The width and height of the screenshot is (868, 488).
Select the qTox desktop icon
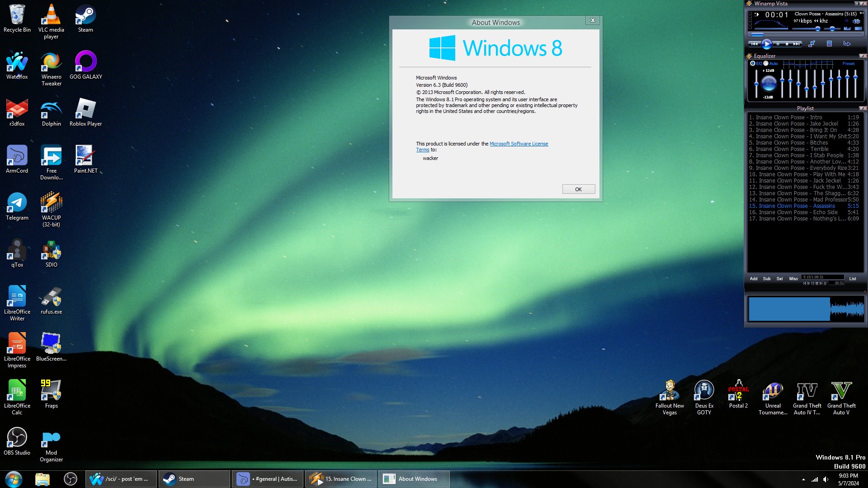coord(17,254)
